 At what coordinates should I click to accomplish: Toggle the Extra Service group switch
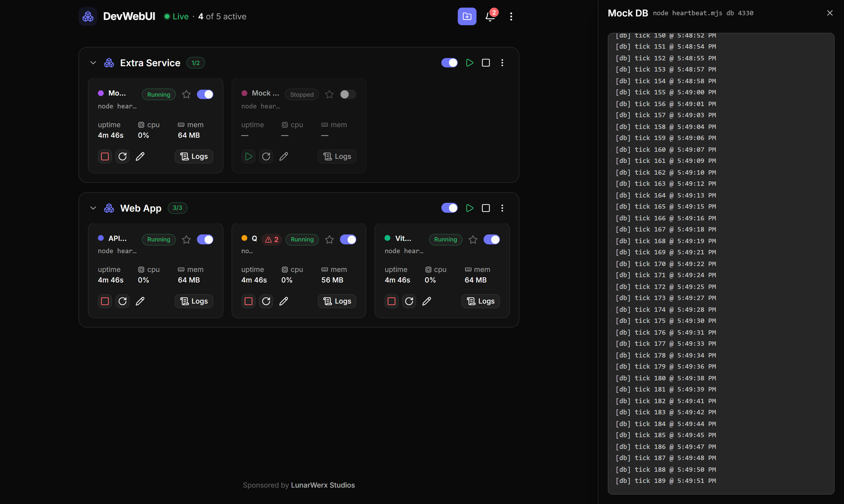click(449, 63)
